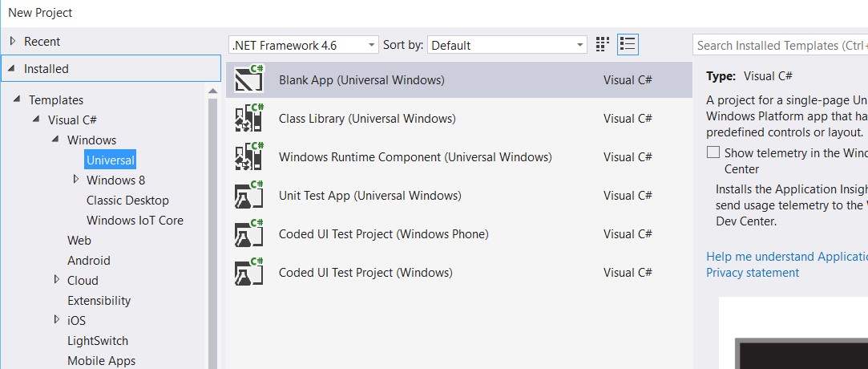Click the Windows Runtime Component template icon
868x369 pixels.
tap(249, 156)
